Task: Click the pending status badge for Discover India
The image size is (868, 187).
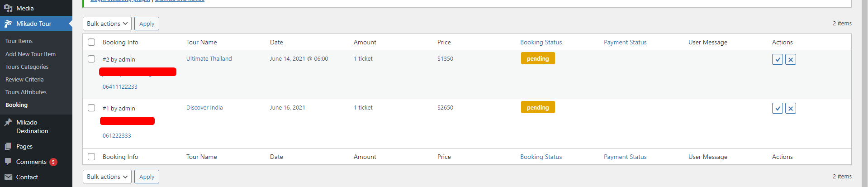Action: 538,107
